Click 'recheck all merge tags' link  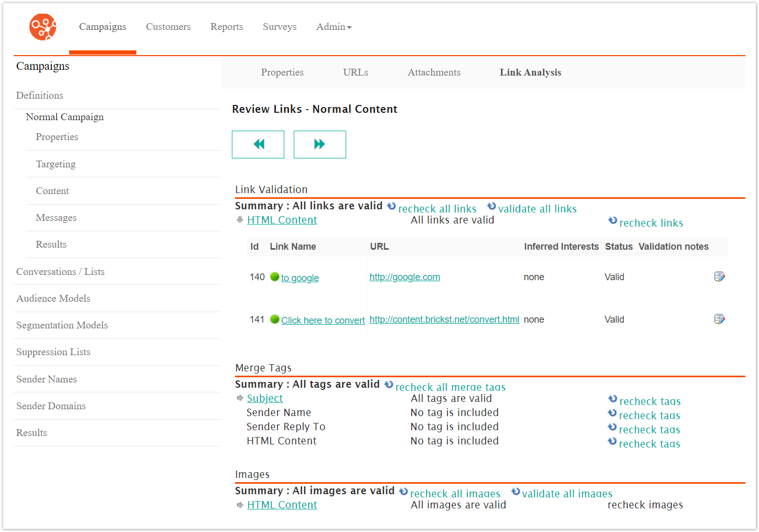coord(450,387)
